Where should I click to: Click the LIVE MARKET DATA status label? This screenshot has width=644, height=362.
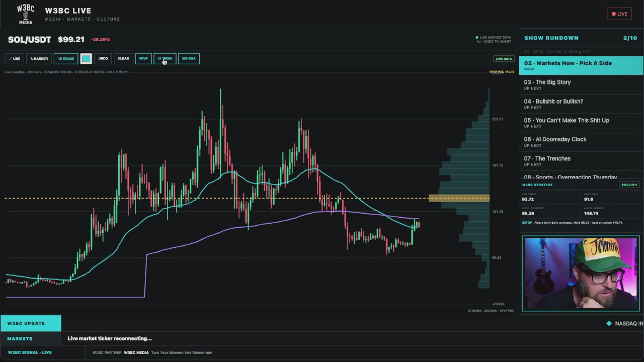(493, 38)
